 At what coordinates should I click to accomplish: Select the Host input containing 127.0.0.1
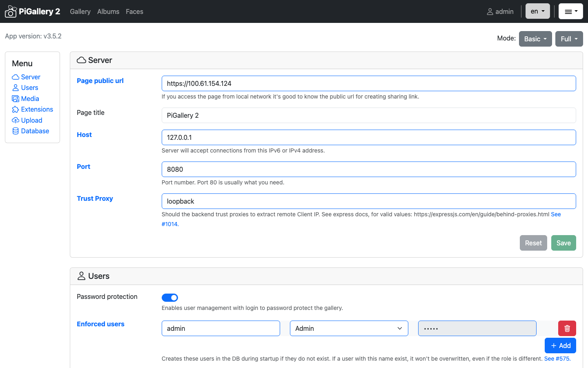click(369, 137)
